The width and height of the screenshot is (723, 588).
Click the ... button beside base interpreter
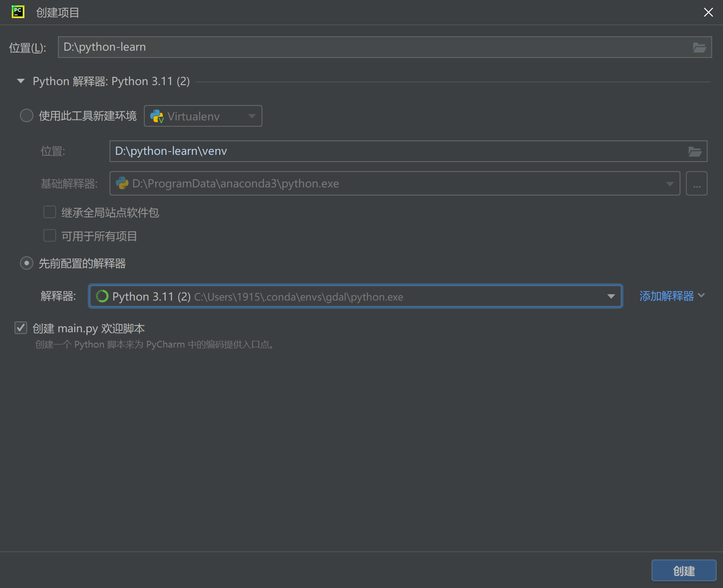click(697, 183)
